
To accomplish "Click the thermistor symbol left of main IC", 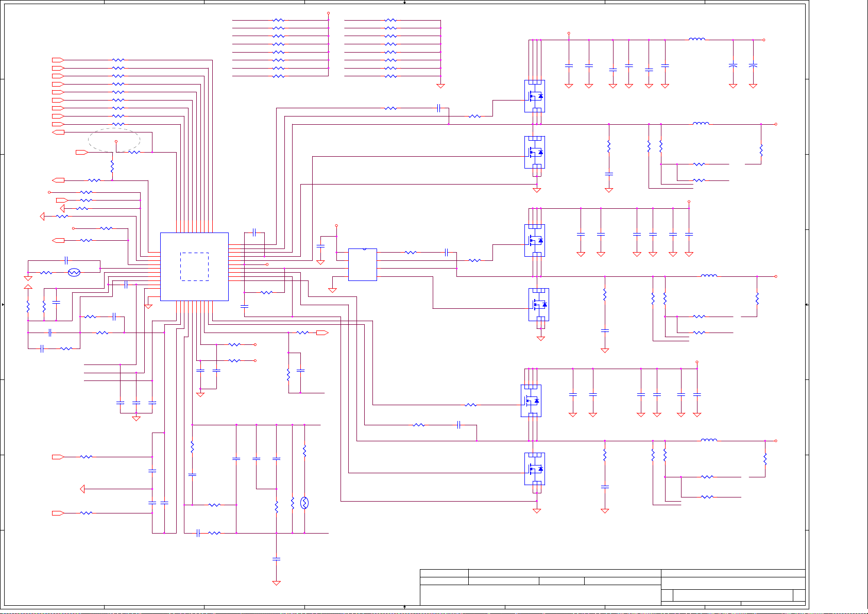I will click(x=74, y=272).
